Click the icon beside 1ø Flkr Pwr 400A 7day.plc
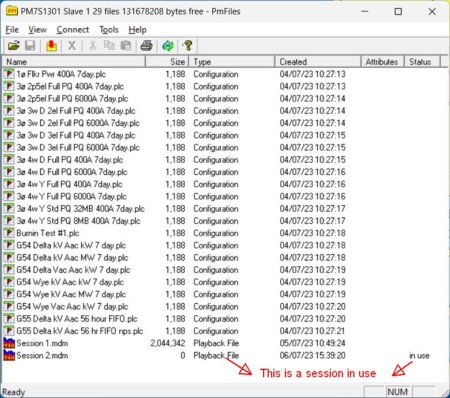Screen dimensions: 450x398 [9, 74]
